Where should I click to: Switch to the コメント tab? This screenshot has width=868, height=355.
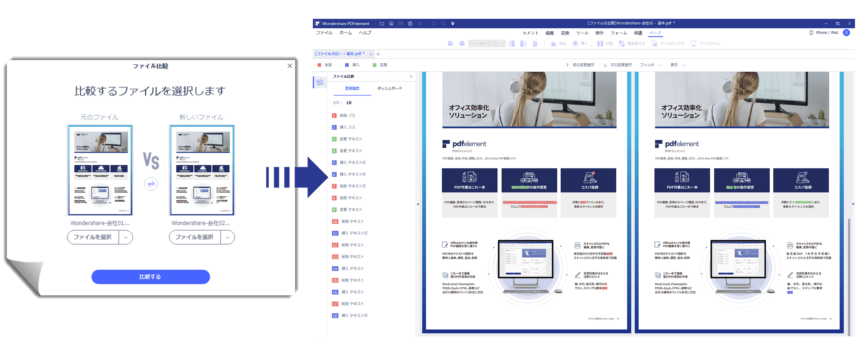pos(530,33)
